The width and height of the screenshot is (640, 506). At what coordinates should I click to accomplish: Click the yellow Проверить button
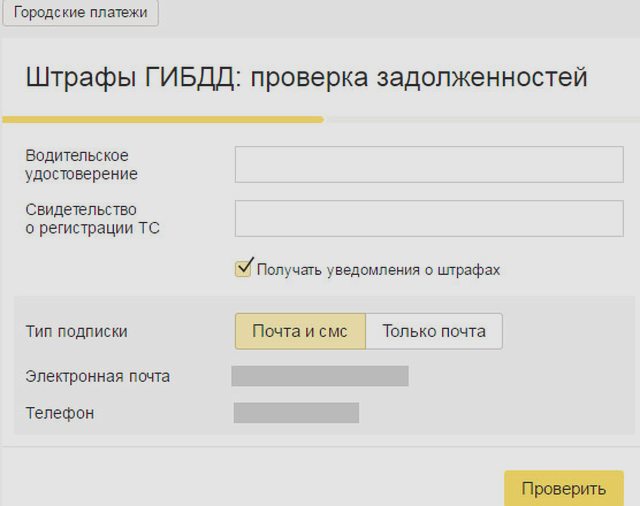coord(564,488)
